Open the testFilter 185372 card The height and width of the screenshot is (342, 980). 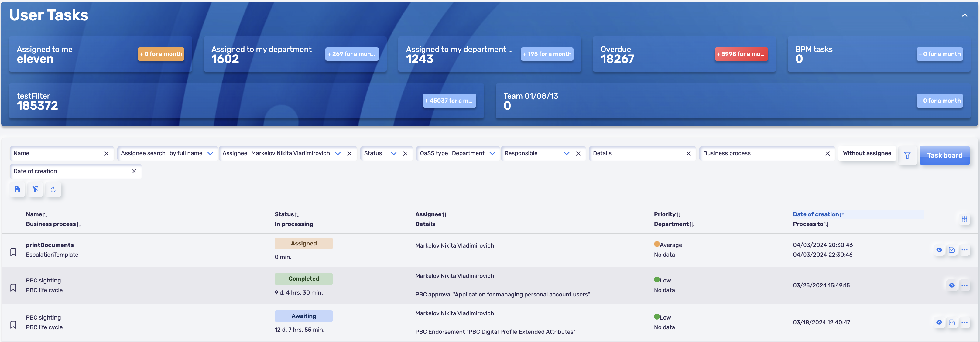click(x=246, y=101)
